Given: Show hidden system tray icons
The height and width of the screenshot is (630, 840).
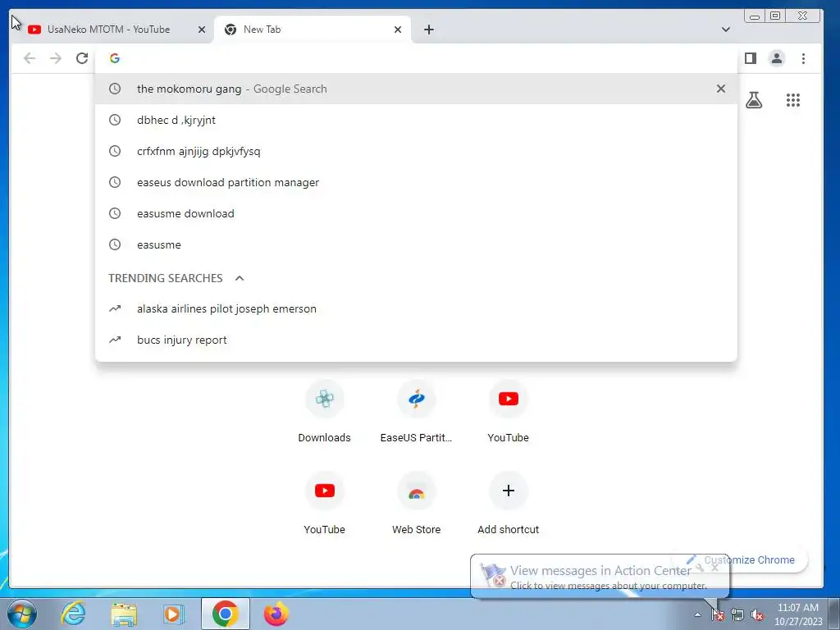Looking at the screenshot, I should click(697, 614).
